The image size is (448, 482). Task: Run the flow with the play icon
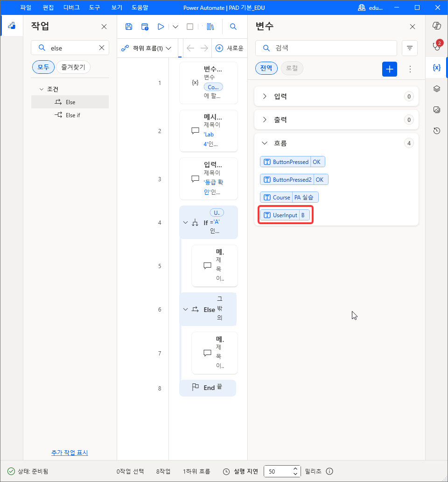click(161, 27)
